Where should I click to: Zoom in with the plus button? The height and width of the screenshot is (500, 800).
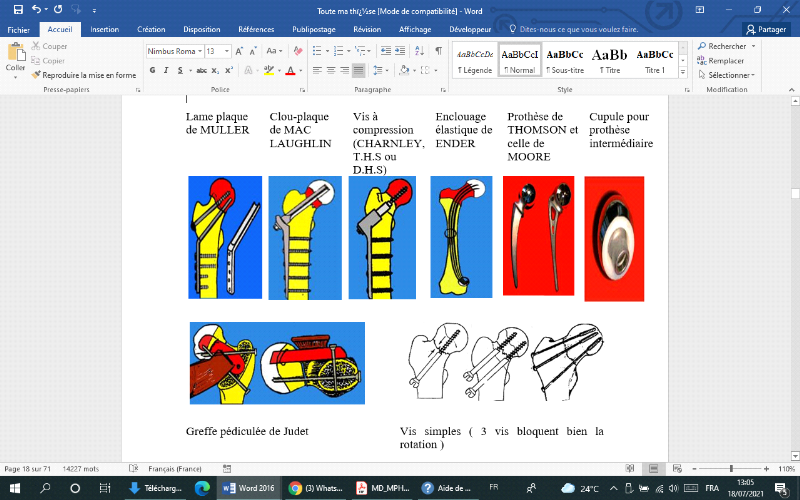point(767,468)
